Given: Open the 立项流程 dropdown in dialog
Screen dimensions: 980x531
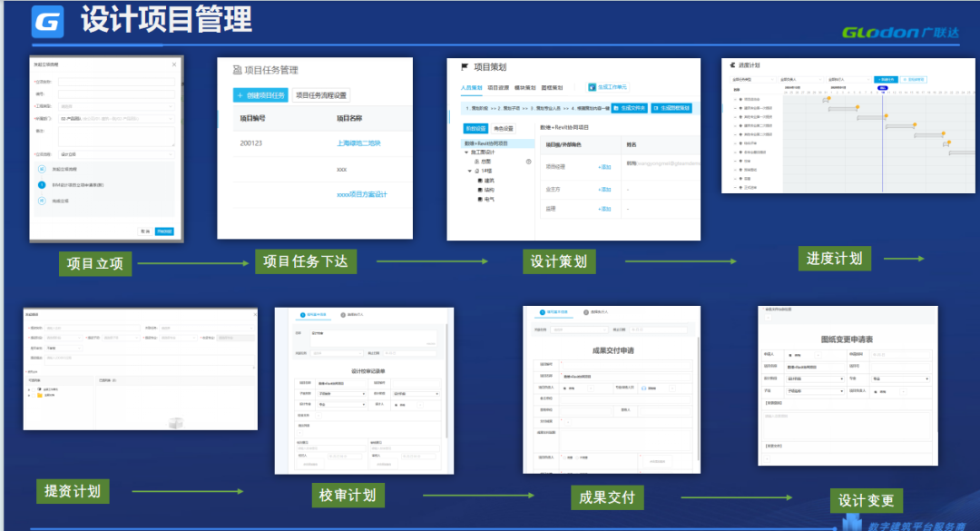Looking at the screenshot, I should coord(115,154).
